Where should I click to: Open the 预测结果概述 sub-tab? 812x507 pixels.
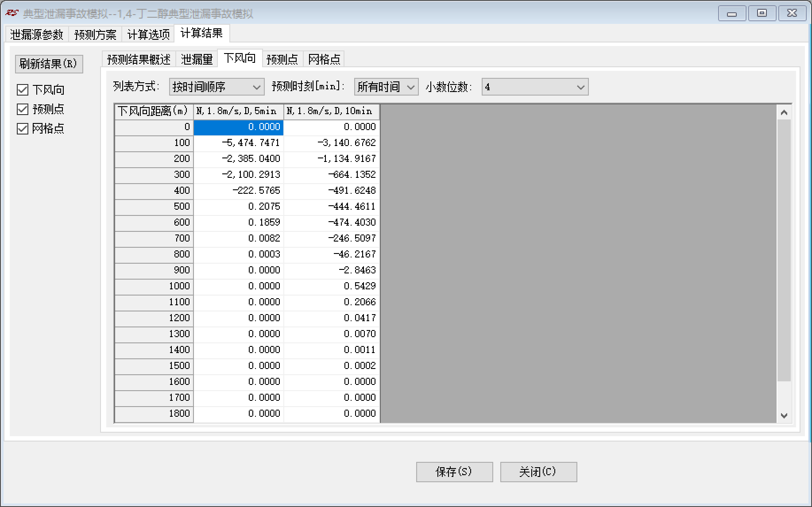[x=139, y=59]
